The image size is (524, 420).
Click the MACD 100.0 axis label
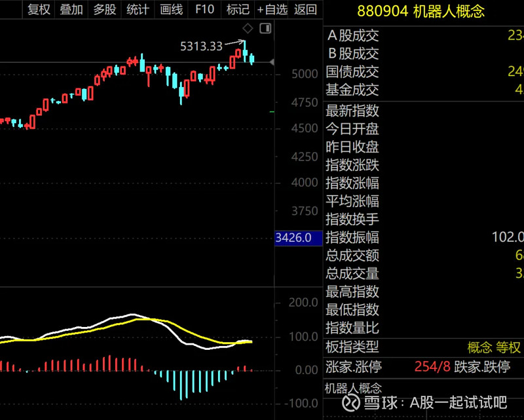tap(303, 336)
